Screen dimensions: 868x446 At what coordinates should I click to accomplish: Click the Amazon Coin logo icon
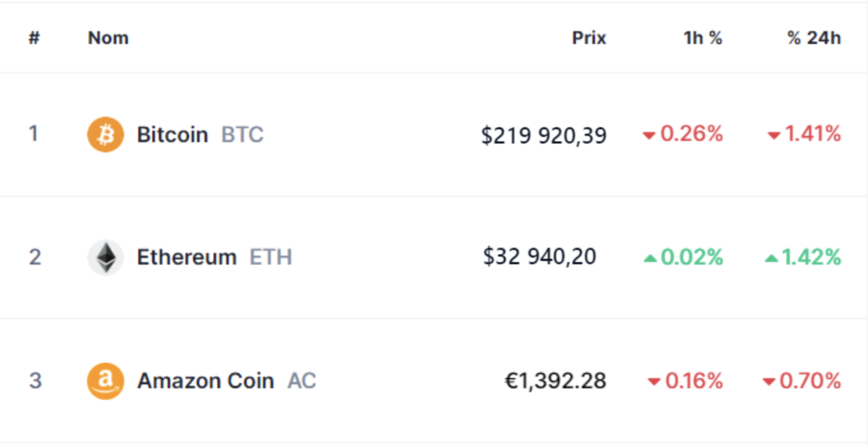(105, 381)
